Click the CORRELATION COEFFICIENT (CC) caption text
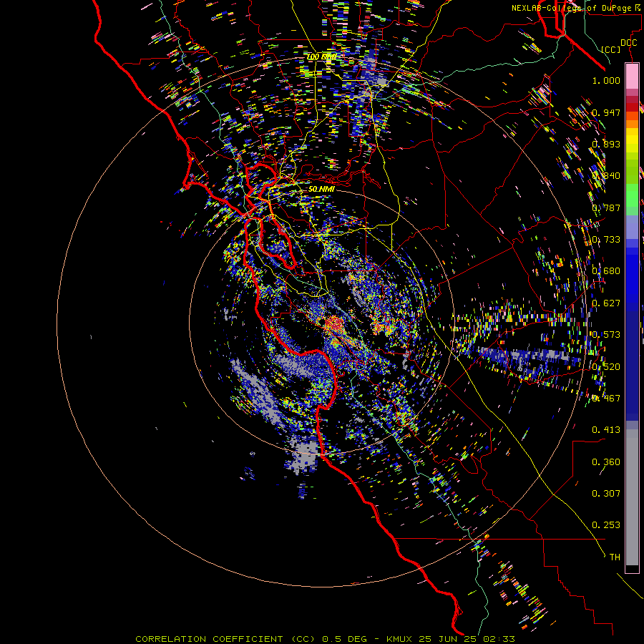Viewport: 644px width, 644px height. point(225,639)
